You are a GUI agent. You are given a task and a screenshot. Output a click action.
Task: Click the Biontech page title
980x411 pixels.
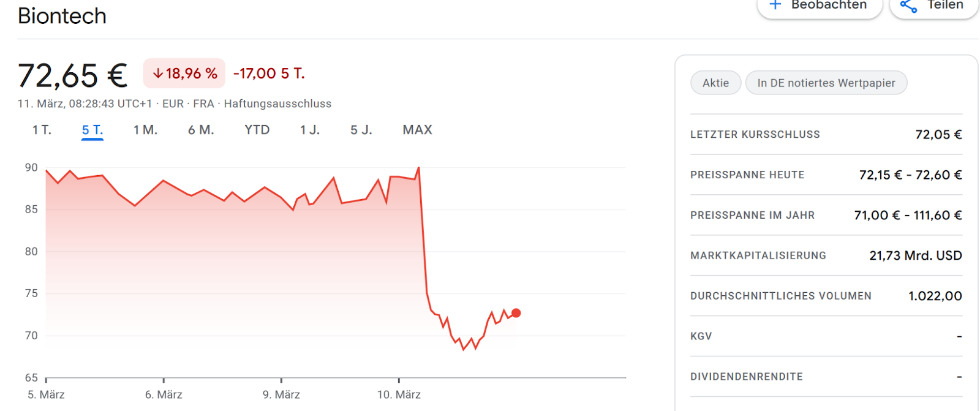62,16
